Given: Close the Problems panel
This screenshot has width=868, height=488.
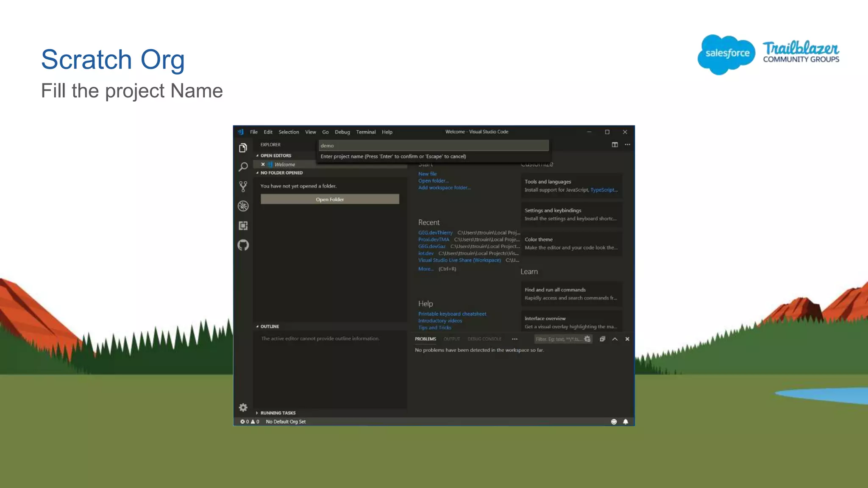Looking at the screenshot, I should coord(627,339).
